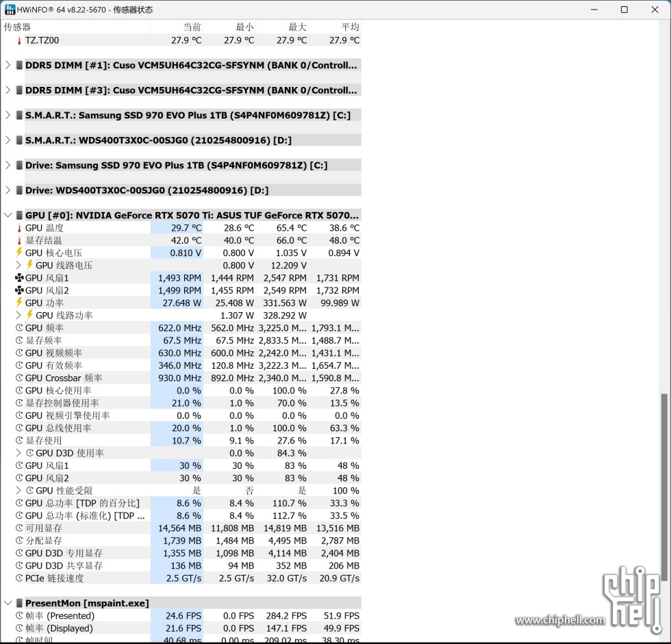This screenshot has width=671, height=644.
Task: Click the lightning icon next to GPU 核心电压
Action: click(x=19, y=253)
